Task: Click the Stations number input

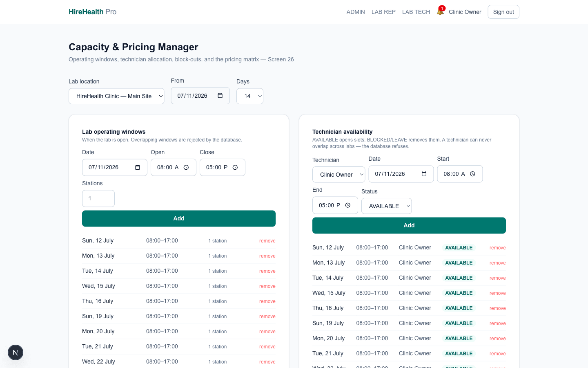Action: [98, 198]
